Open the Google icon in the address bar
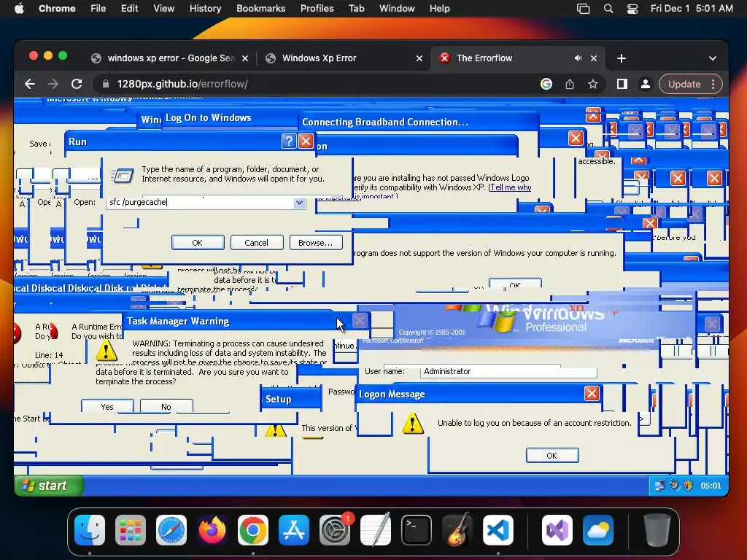Screen dimensions: 747x560 [x=546, y=84]
